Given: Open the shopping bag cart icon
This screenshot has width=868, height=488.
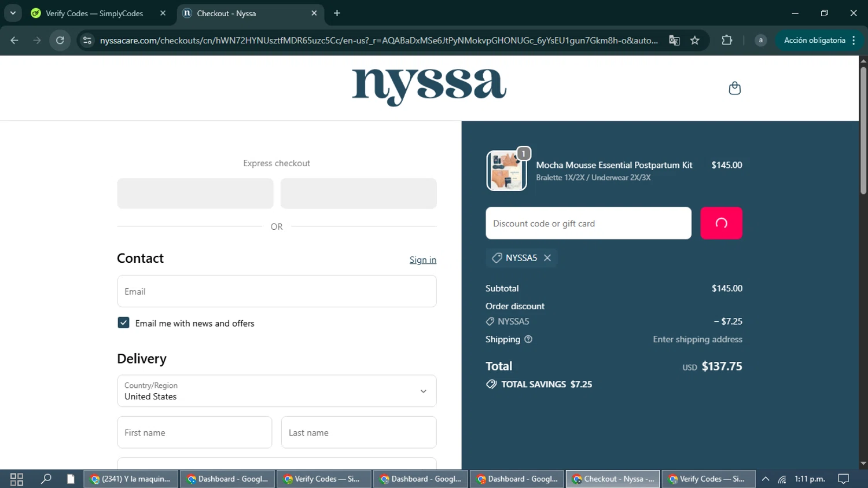Looking at the screenshot, I should (734, 88).
